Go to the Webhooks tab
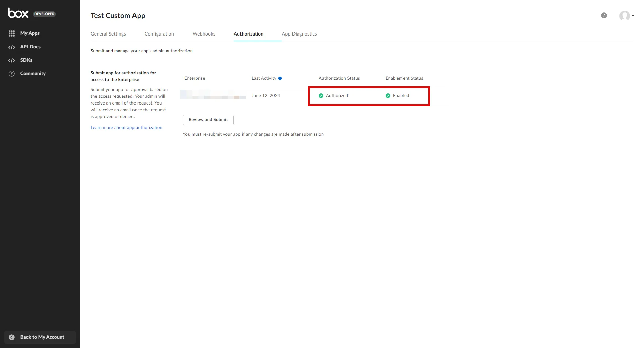The image size is (644, 348). point(204,34)
